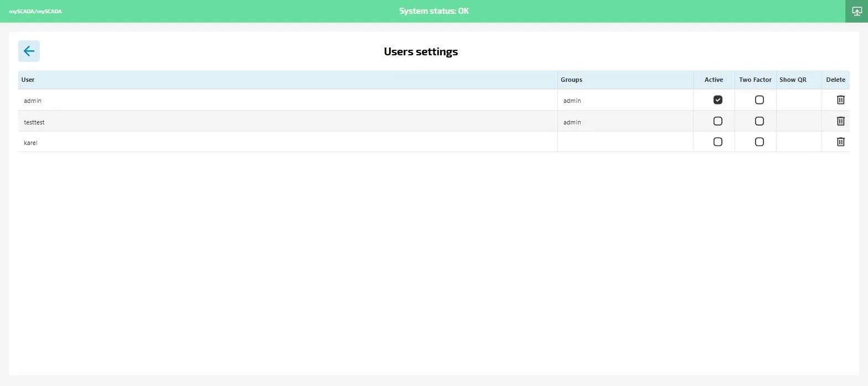The width and height of the screenshot is (868, 386).
Task: Enable Two Factor for testtest user
Action: click(759, 121)
